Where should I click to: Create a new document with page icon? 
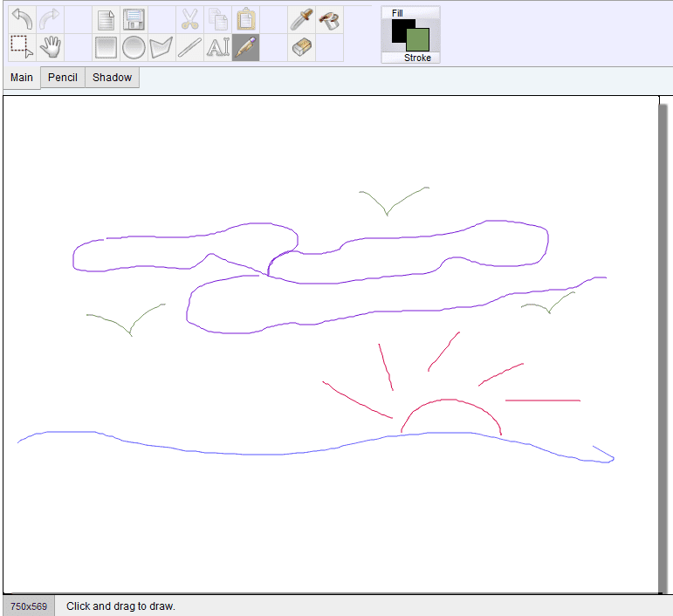coord(106,19)
